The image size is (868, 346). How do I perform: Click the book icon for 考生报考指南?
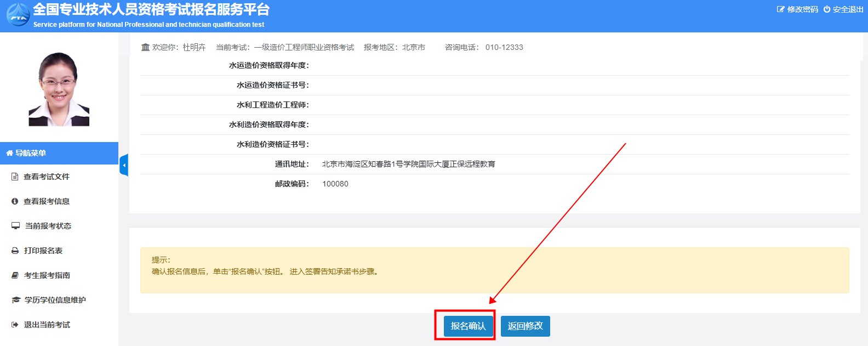[x=15, y=275]
